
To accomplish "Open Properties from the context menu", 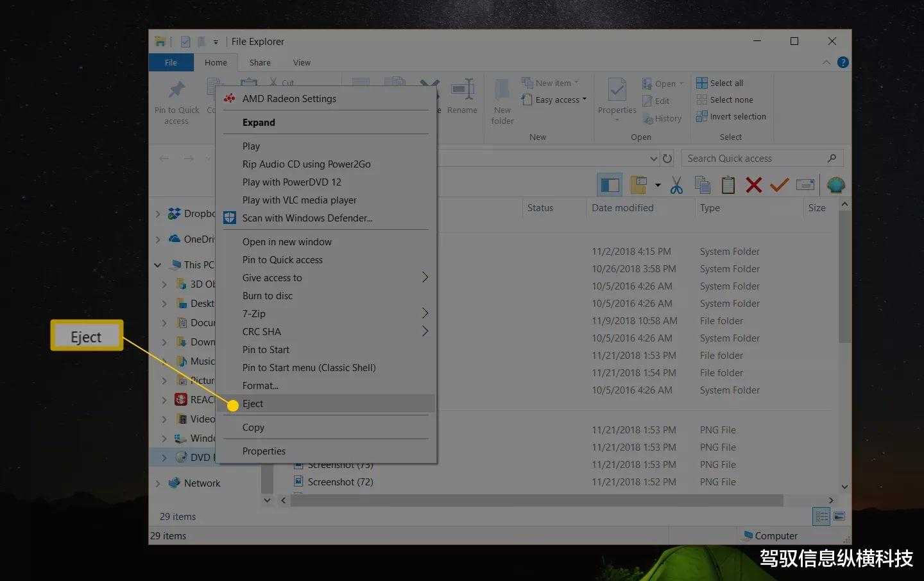I will pos(326,451).
